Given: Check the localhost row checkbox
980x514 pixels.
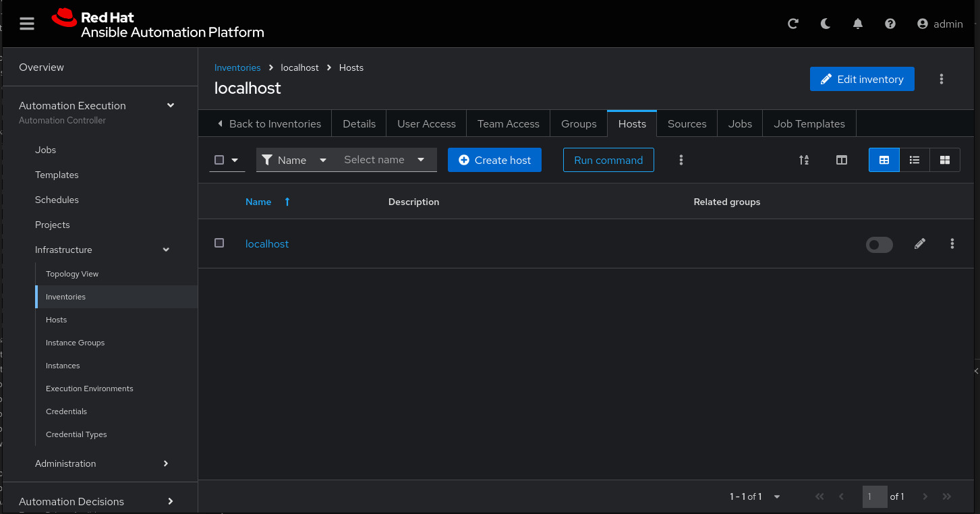Looking at the screenshot, I should tap(219, 243).
